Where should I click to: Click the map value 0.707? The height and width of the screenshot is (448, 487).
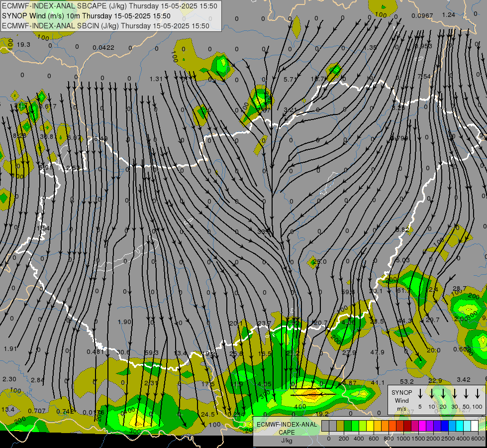coord(37,411)
